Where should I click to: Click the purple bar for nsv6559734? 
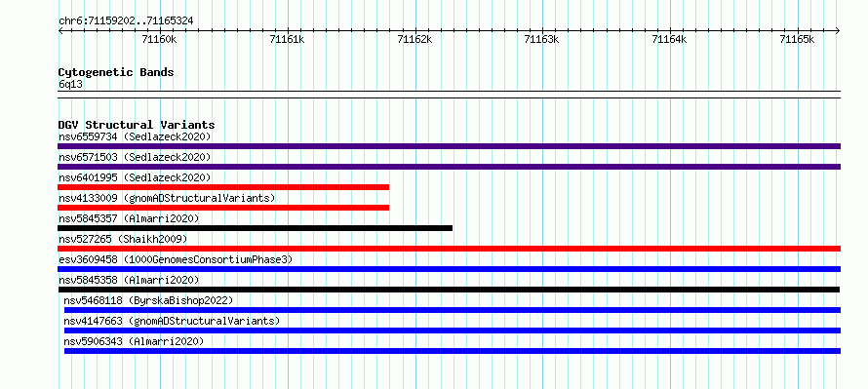tap(449, 146)
